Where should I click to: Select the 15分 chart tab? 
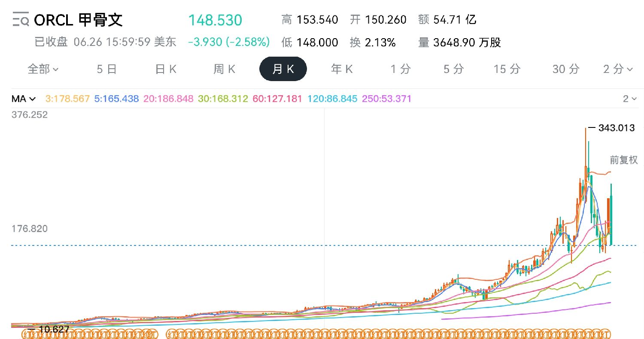point(507,69)
